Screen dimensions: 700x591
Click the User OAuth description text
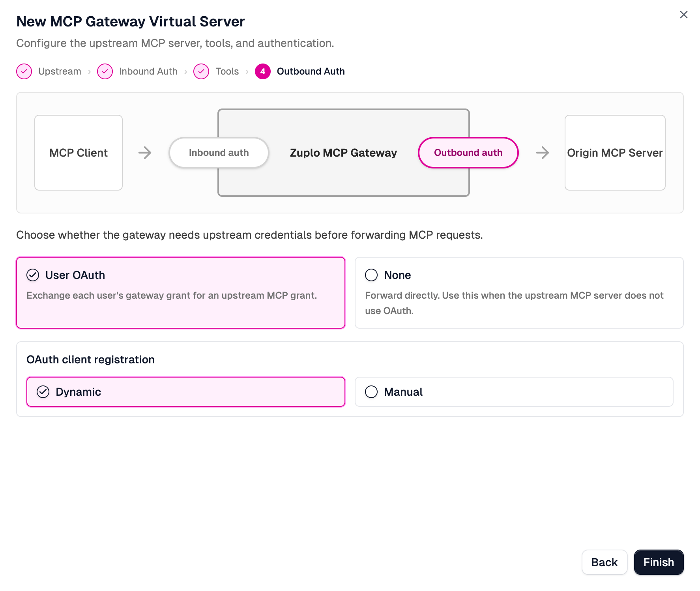click(172, 295)
